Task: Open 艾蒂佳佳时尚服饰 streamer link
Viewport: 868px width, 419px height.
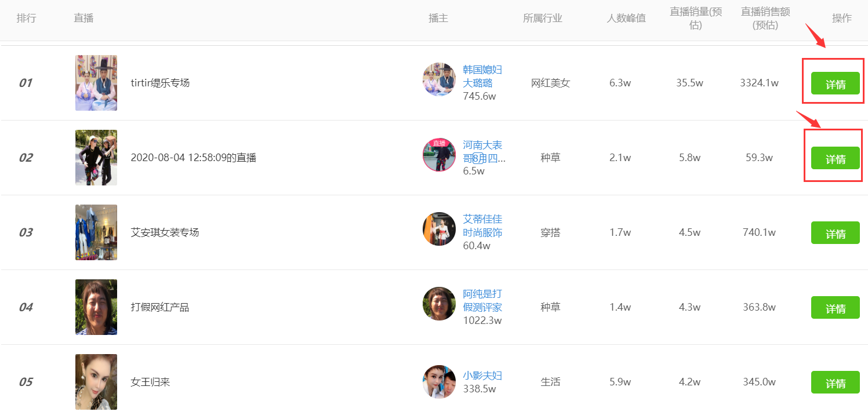Action: [482, 225]
